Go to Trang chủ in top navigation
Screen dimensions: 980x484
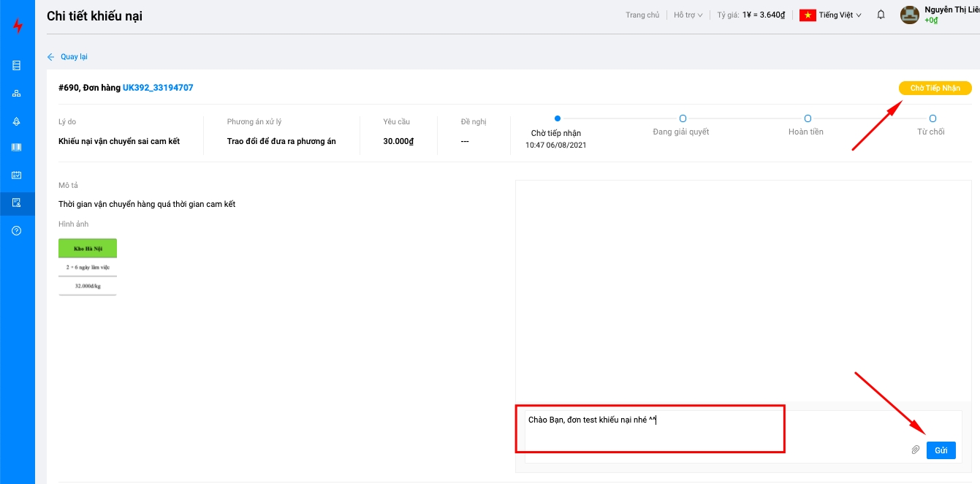(642, 15)
